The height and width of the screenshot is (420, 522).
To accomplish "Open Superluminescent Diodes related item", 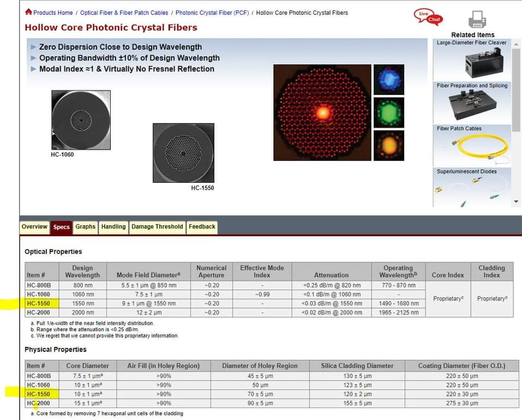I will pyautogui.click(x=472, y=189).
